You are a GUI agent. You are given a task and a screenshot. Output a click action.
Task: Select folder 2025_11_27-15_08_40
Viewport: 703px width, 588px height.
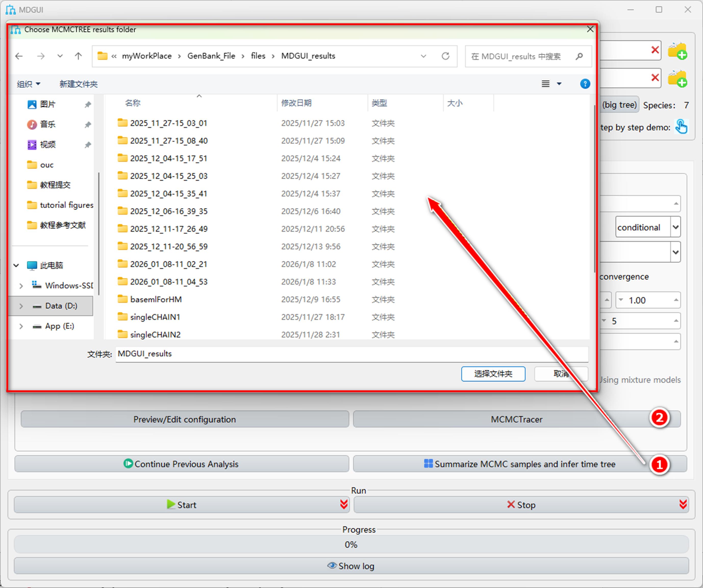click(169, 141)
